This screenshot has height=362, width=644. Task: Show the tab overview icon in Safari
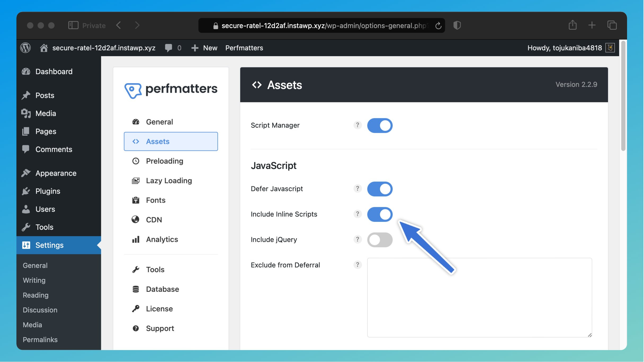pos(612,25)
